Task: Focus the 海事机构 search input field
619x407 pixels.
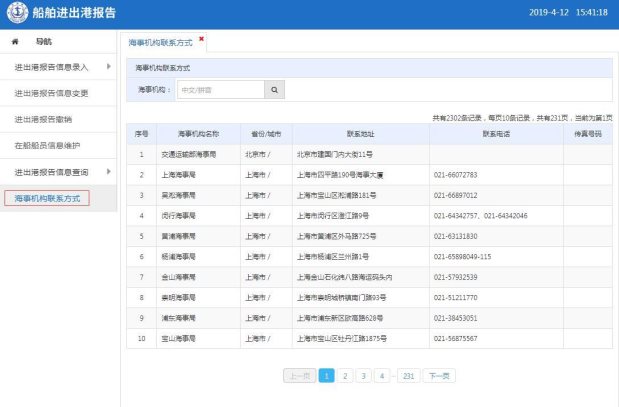Action: [220, 90]
